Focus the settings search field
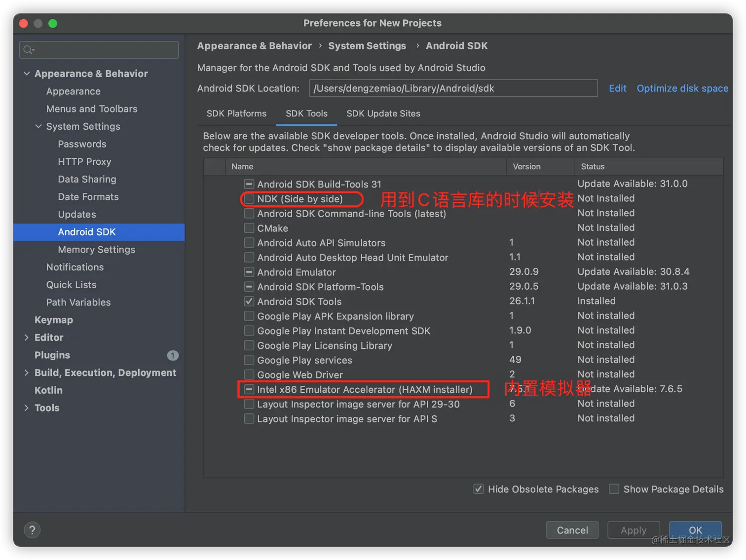Viewport: 746px width, 560px height. click(99, 50)
